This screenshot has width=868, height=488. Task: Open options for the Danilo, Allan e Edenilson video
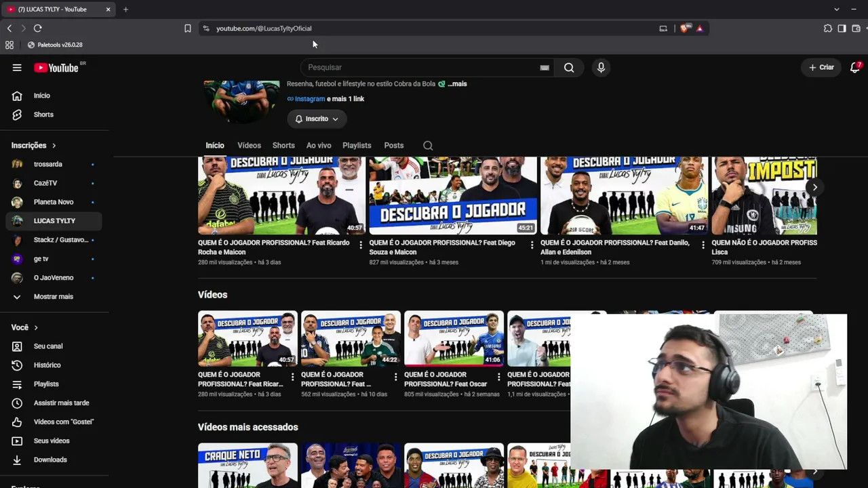[x=703, y=245]
